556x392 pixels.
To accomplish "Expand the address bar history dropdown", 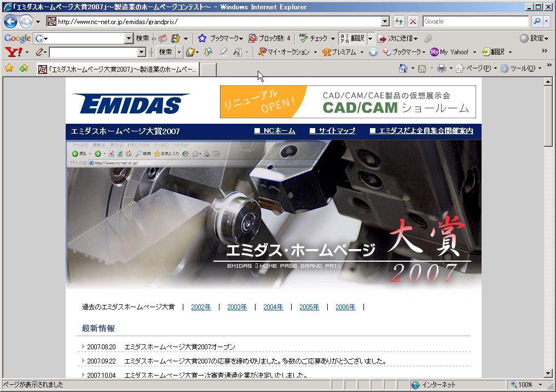I will click(385, 22).
